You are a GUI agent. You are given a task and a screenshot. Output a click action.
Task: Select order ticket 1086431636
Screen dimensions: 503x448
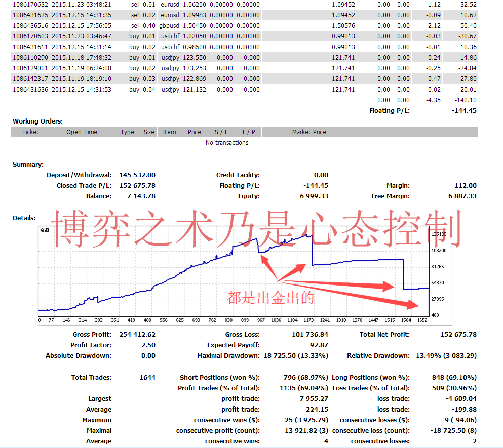30,90
